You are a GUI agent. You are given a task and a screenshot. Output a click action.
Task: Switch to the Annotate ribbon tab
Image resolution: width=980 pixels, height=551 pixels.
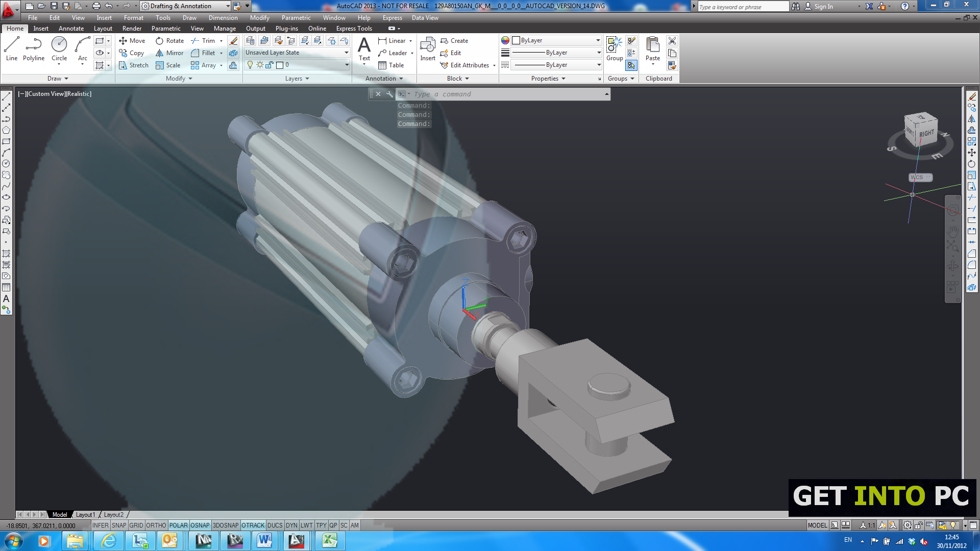pyautogui.click(x=71, y=29)
